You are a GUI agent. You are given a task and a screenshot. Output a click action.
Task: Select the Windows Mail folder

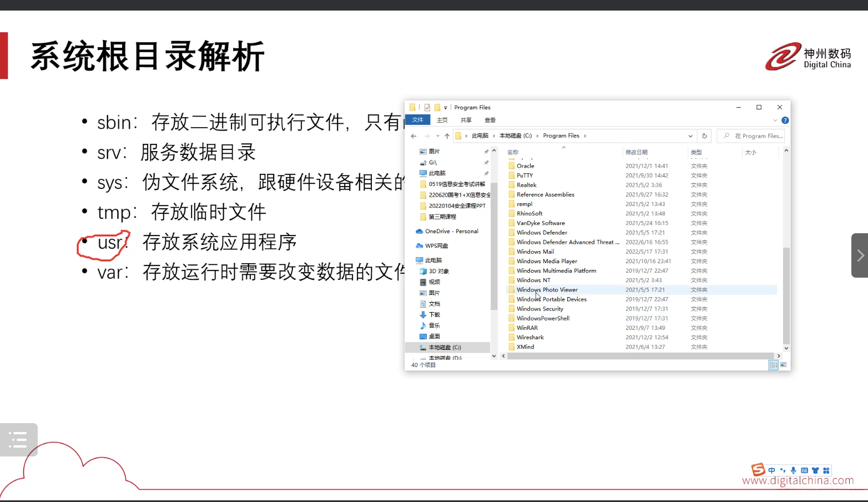point(535,252)
